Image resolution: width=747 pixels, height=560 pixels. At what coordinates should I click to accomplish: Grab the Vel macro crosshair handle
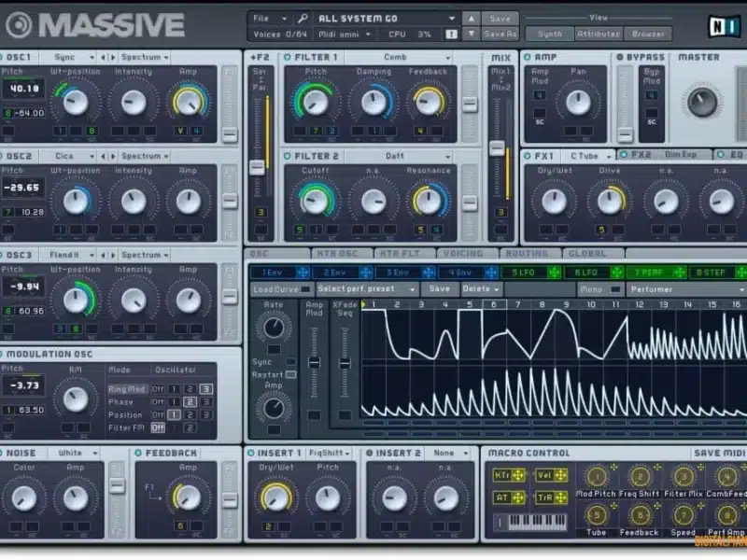[x=561, y=475]
